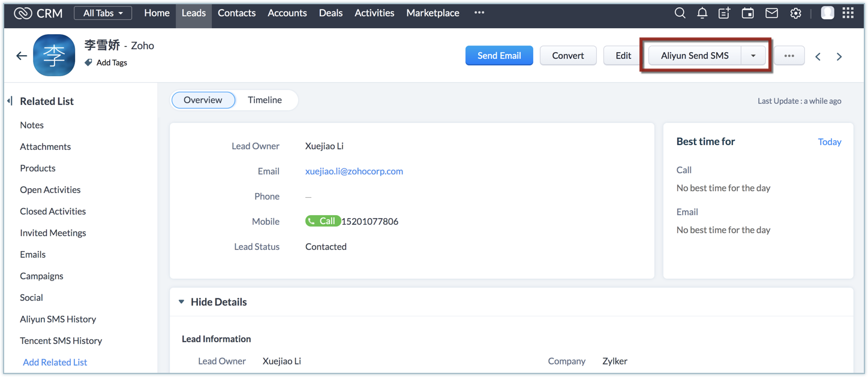Open Closed Activities in Related List

click(53, 212)
